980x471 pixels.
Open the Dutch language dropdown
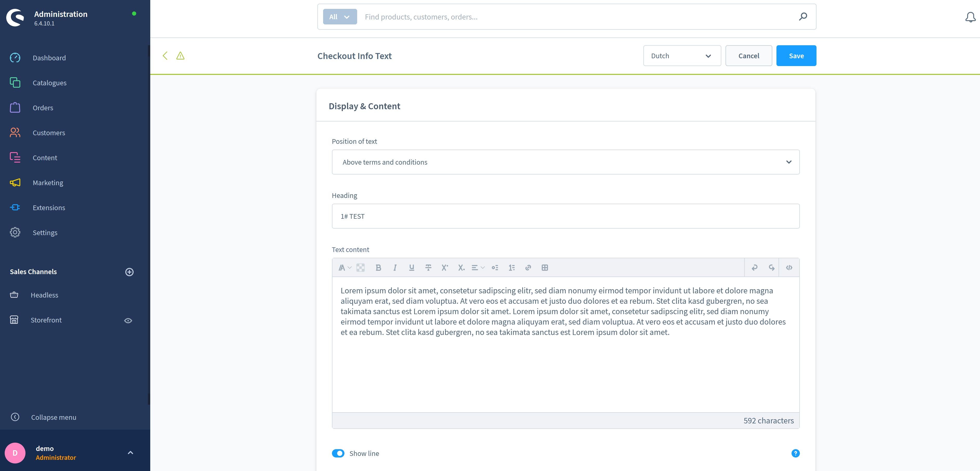[682, 56]
